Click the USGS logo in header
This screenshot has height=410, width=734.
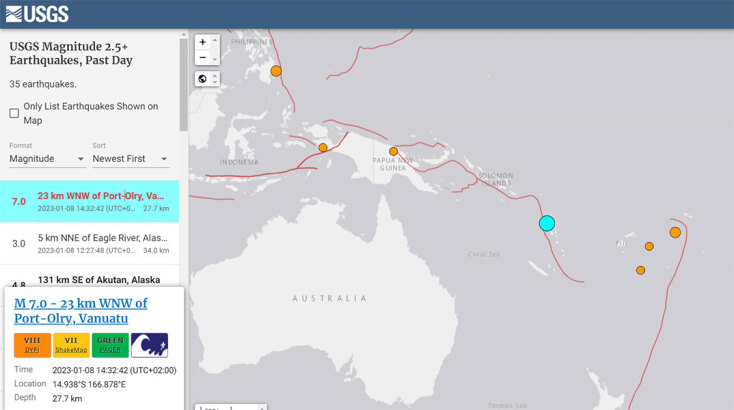(x=37, y=14)
